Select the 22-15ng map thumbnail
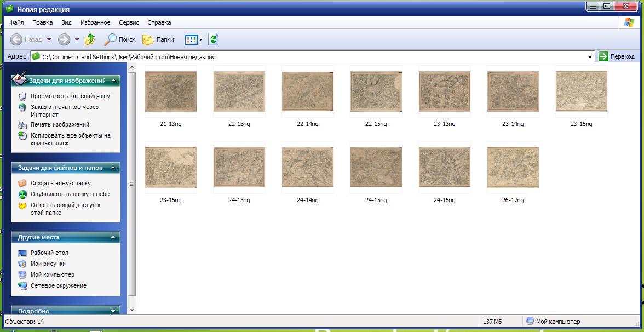644x332 pixels. [x=376, y=91]
